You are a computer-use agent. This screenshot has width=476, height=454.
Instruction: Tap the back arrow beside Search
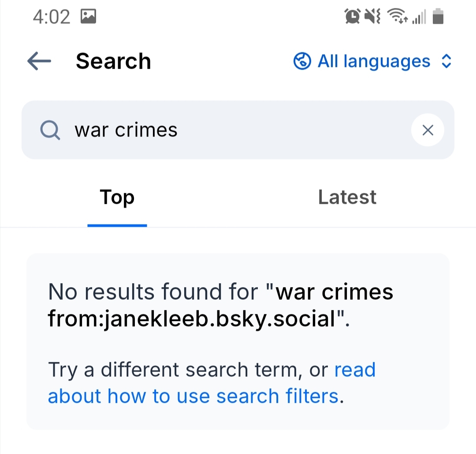tap(39, 61)
